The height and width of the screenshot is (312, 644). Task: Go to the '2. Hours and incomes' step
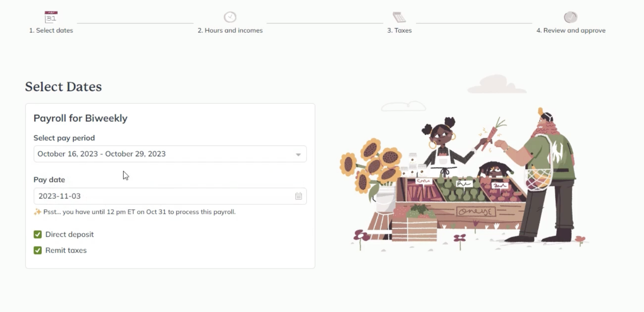tap(230, 31)
